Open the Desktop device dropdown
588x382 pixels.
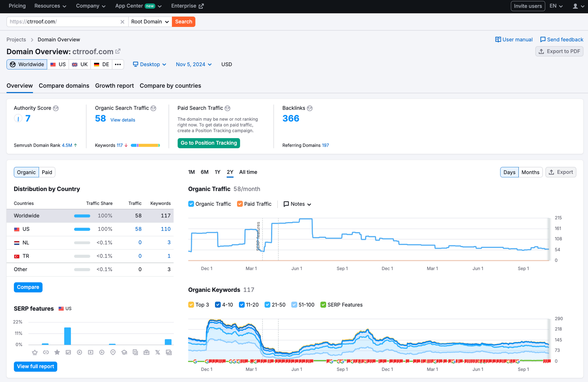pos(149,64)
